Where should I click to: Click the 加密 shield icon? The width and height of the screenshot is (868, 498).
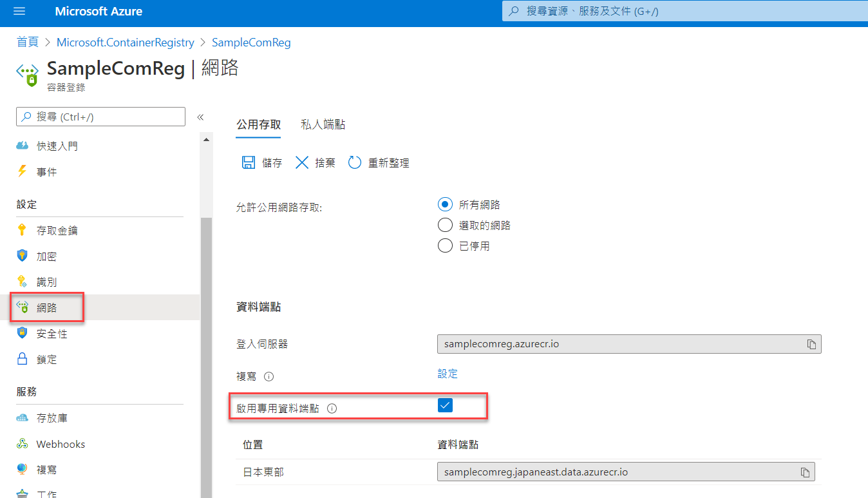[23, 256]
